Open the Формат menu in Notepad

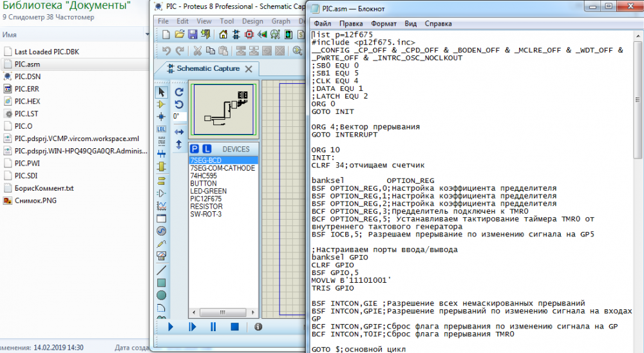point(384,23)
